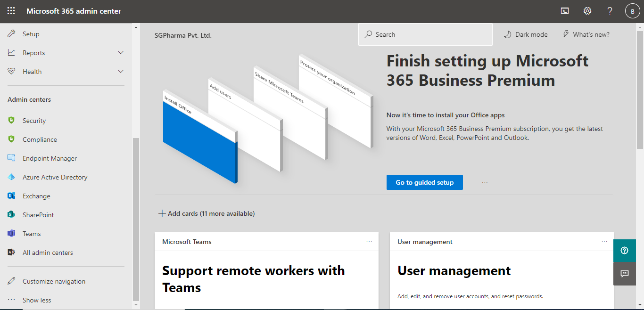Click Add cards (11 more available)
Viewport: 644px width, 310px height.
[x=206, y=213]
